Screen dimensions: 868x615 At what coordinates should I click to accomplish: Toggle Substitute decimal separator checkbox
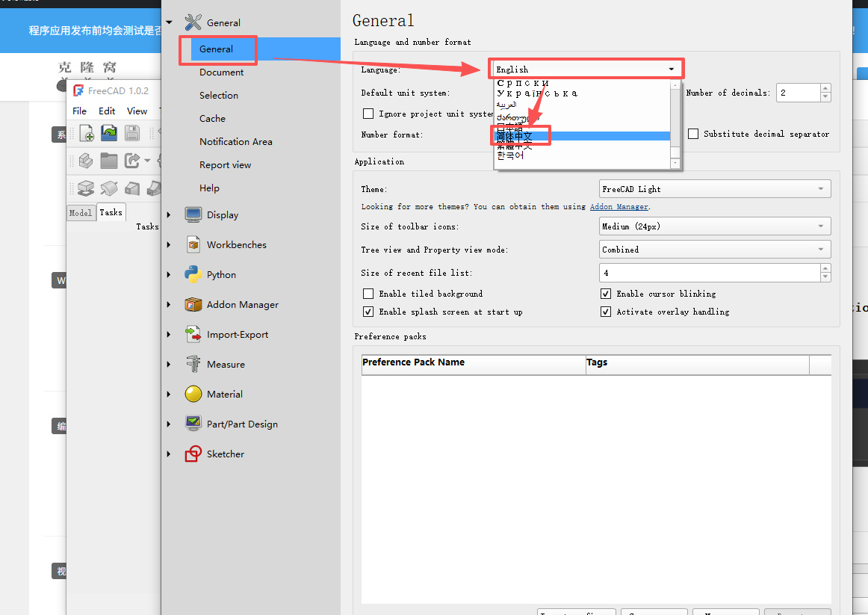pyautogui.click(x=693, y=134)
